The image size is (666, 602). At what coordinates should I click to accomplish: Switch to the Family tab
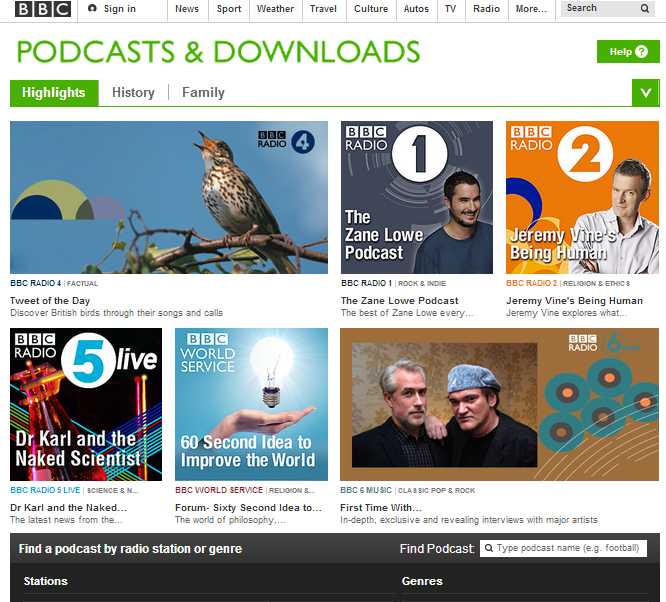203,93
